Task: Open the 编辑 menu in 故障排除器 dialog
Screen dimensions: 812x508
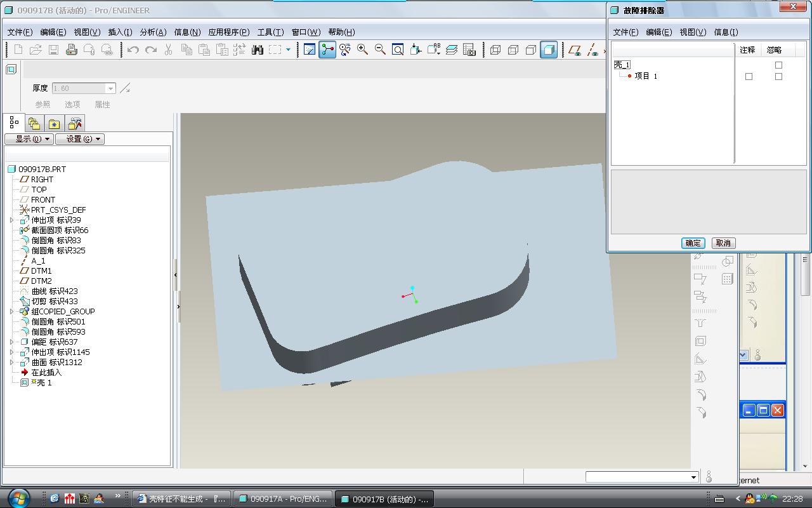Action: [658, 32]
